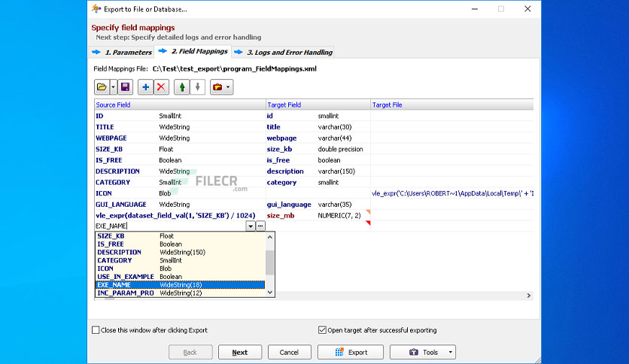Viewport: 629px width, 364px height.
Task: Click the Field Mappings File path
Action: pos(234,68)
